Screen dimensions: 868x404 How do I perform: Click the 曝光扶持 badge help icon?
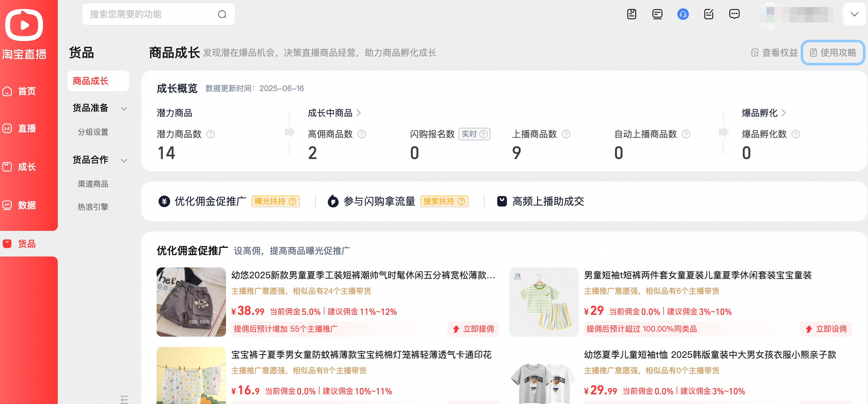point(293,201)
